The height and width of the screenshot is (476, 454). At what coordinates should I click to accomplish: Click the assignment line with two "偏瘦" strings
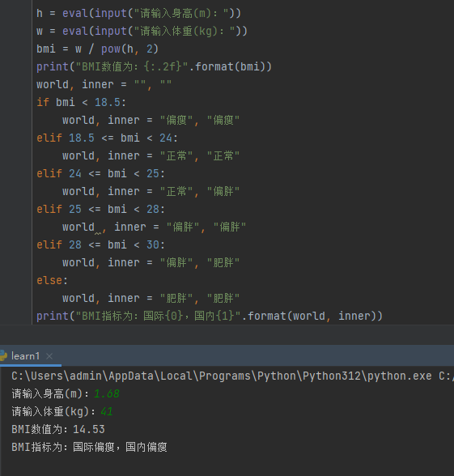click(151, 120)
